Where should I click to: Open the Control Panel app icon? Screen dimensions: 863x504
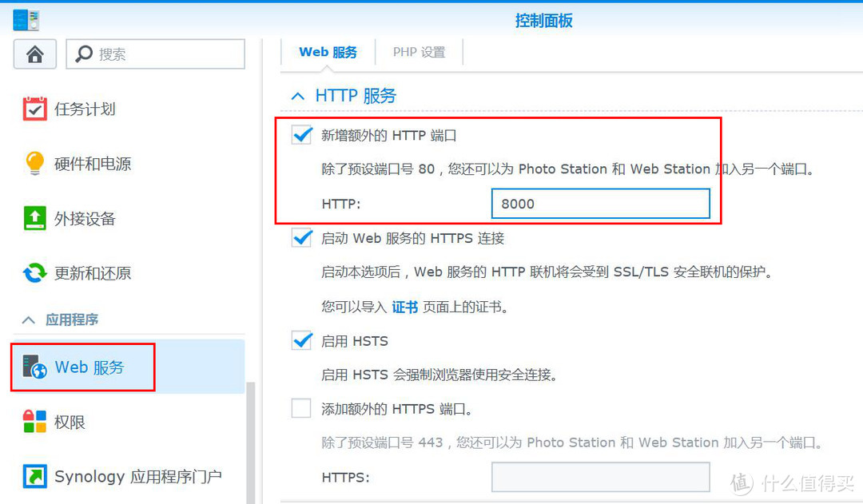coord(26,20)
